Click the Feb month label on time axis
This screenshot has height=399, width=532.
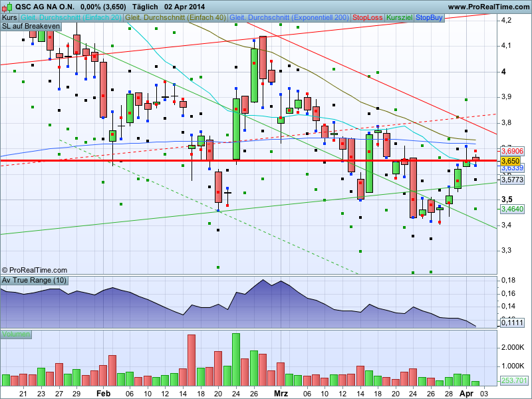(x=104, y=394)
